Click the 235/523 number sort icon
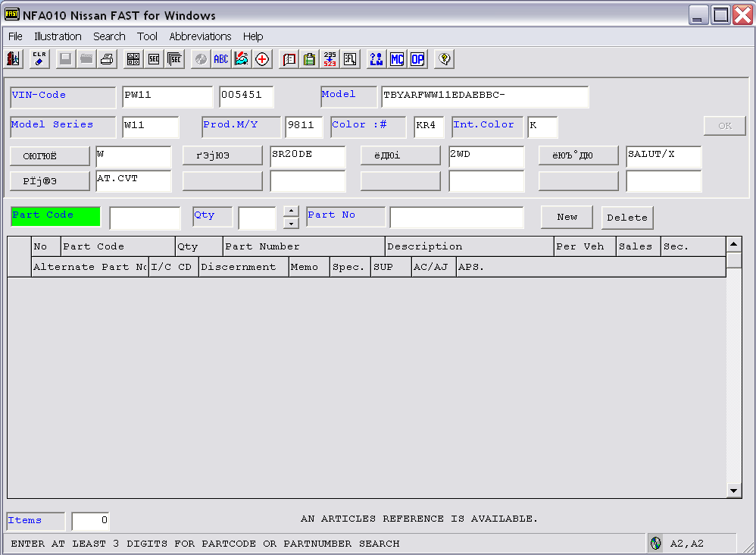 pyautogui.click(x=330, y=59)
